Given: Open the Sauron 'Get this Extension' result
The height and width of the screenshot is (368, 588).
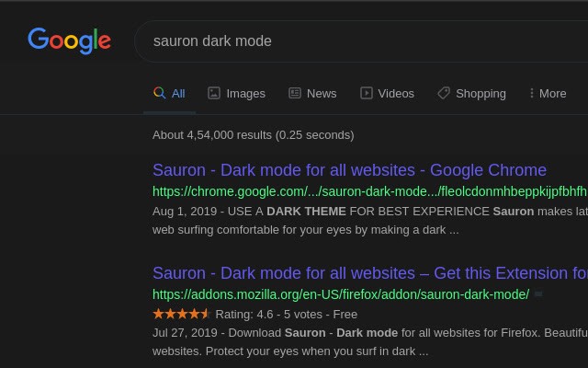Looking at the screenshot, I should 369,273.
